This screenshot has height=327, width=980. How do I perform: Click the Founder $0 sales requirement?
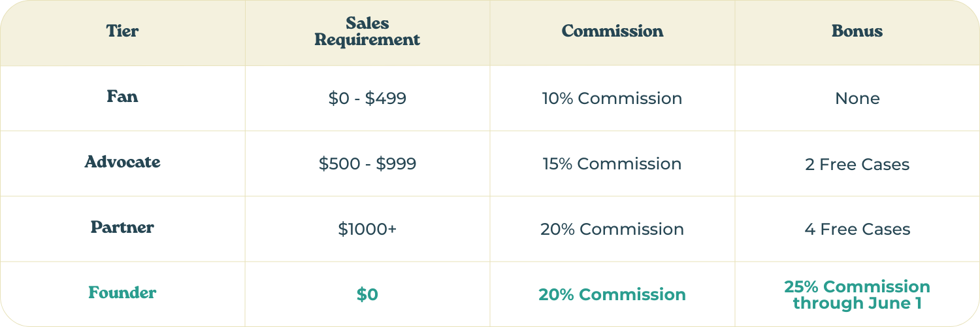pyautogui.click(x=367, y=294)
